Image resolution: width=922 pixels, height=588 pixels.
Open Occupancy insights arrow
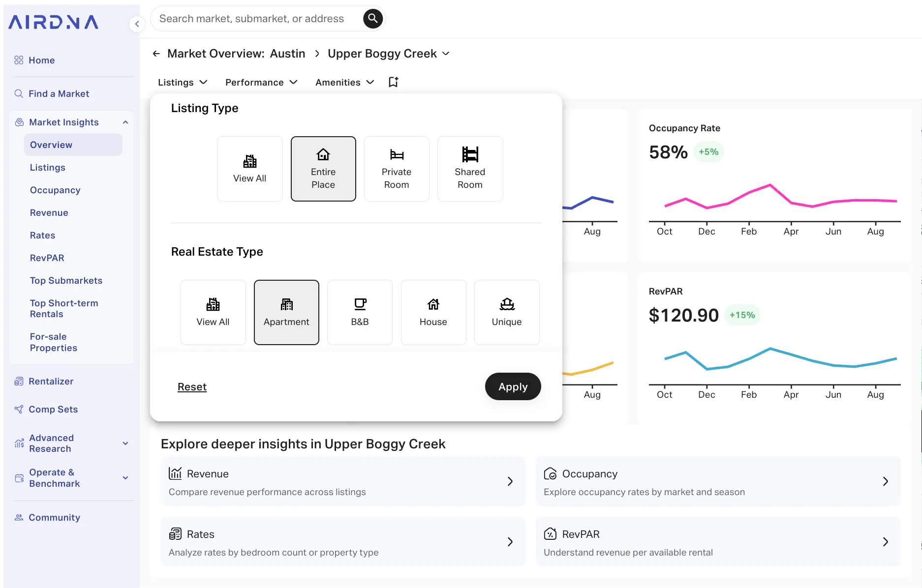click(x=885, y=481)
